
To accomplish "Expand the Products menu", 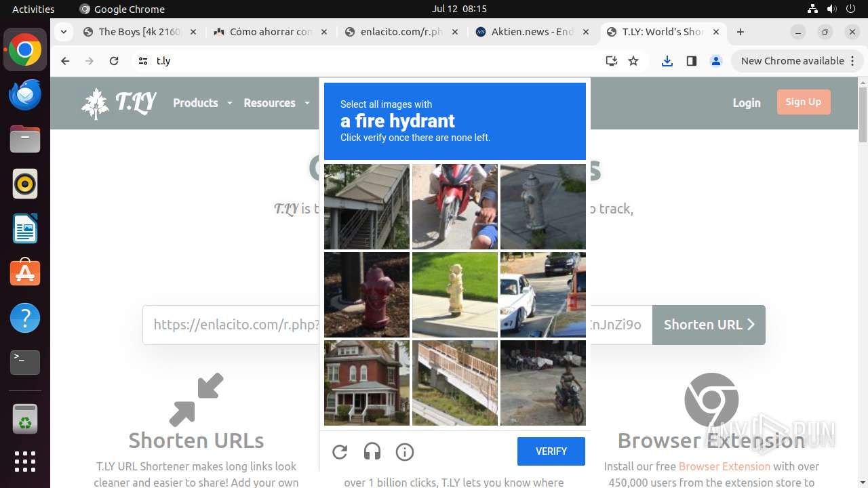I will [x=202, y=103].
